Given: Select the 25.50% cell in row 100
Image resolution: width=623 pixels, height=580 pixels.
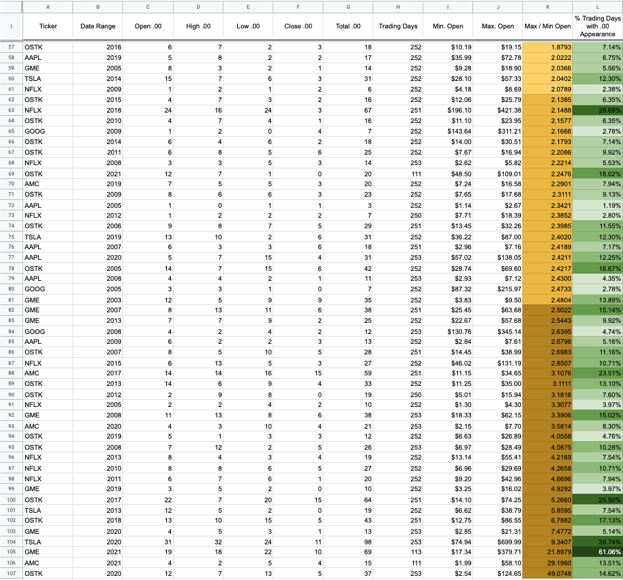Looking at the screenshot, I should coord(598,500).
